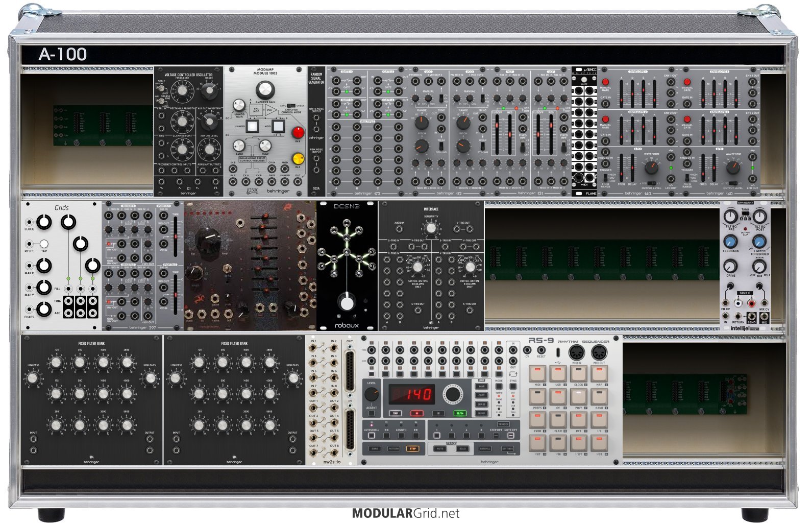
Task: Click the RAND pad on RS-9
Action: coord(599,397)
